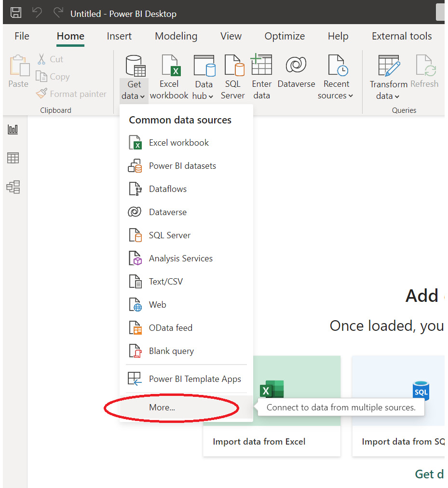Select Web data source from menu
Viewport: 448px width, 488px height.
[x=186, y=305]
